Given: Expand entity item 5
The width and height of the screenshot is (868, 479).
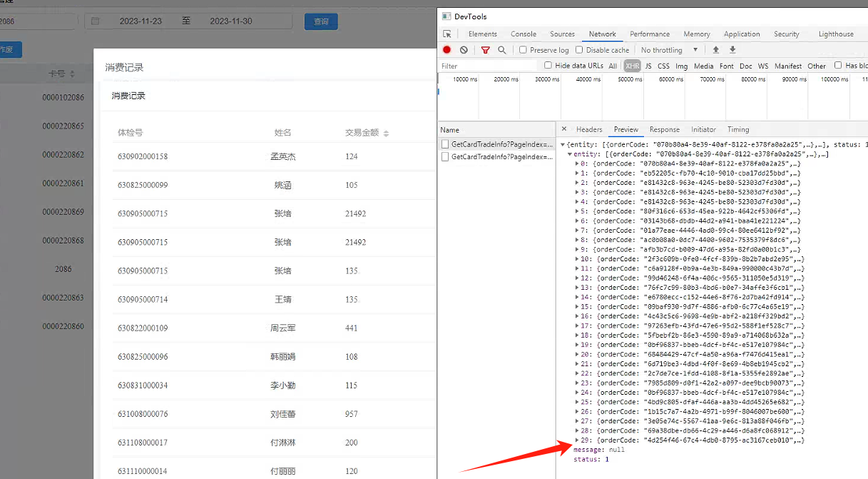Looking at the screenshot, I should [577, 211].
